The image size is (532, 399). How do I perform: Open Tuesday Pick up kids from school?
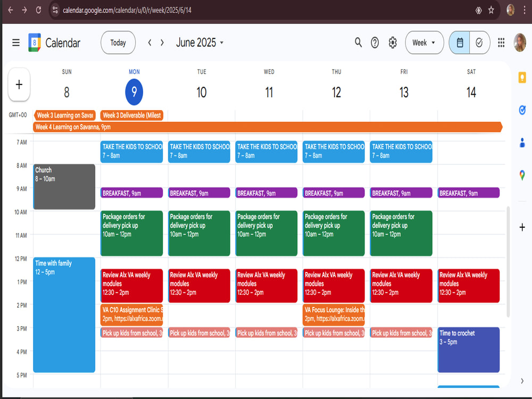click(x=199, y=333)
